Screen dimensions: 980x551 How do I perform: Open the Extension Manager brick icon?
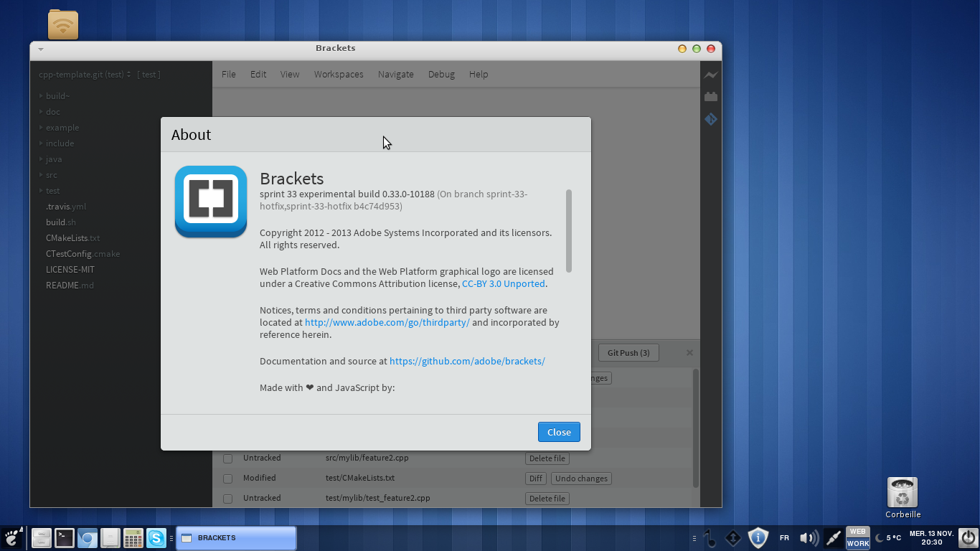710,97
